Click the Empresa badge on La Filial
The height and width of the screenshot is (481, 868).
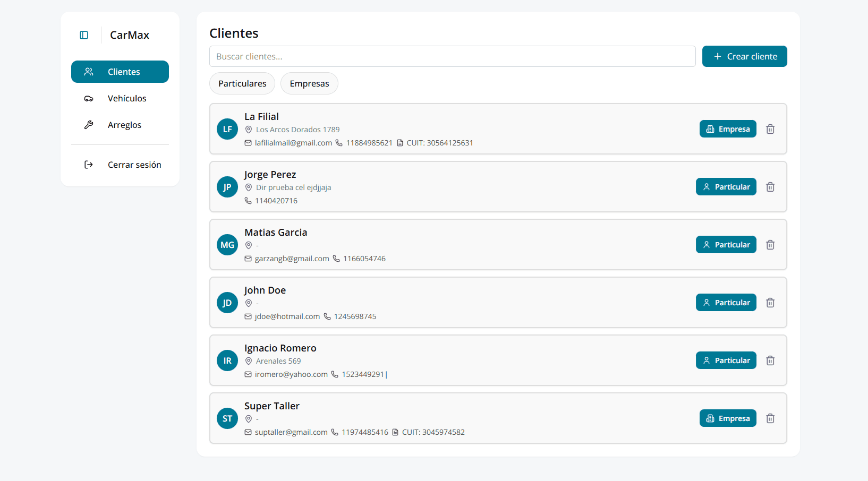728,129
